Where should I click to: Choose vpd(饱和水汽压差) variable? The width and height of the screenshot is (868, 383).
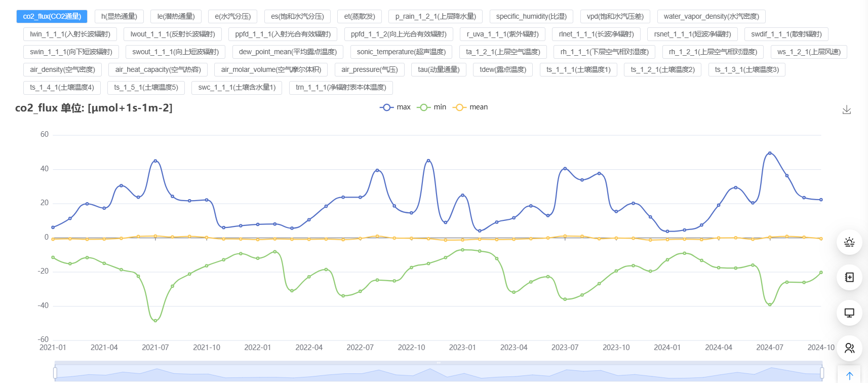(x=615, y=16)
